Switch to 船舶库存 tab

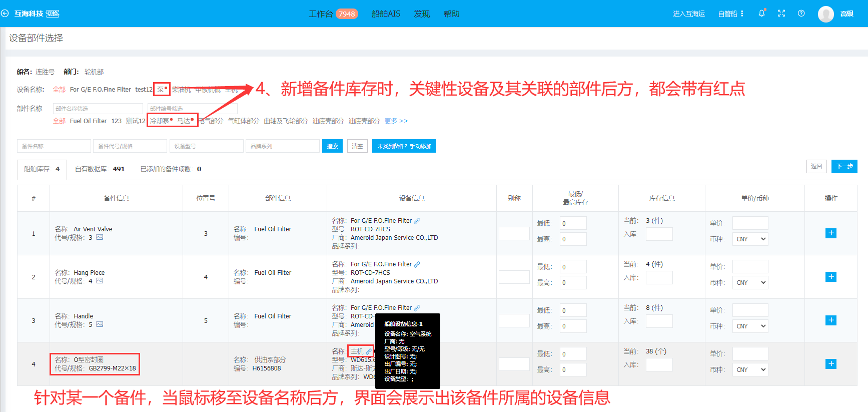pos(42,169)
